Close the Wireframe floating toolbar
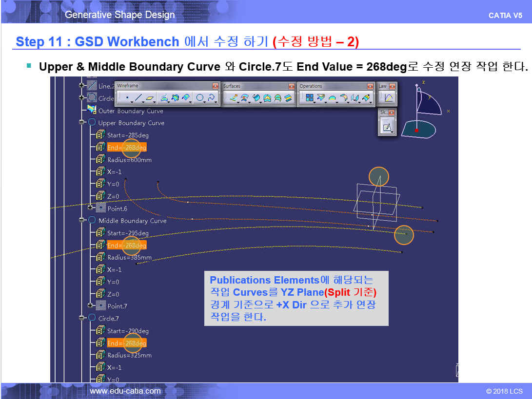Screen dimensions: 532x399 215,86
